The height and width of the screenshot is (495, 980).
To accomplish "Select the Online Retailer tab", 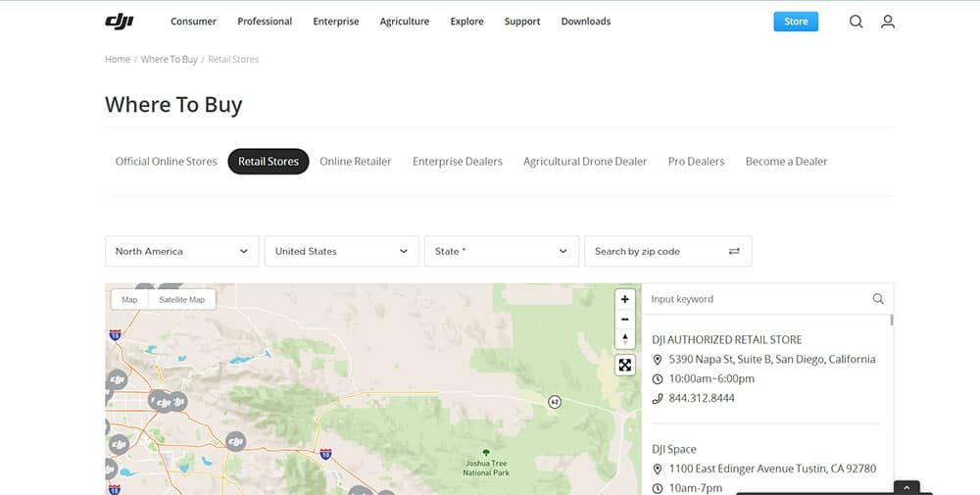I will click(x=355, y=162).
